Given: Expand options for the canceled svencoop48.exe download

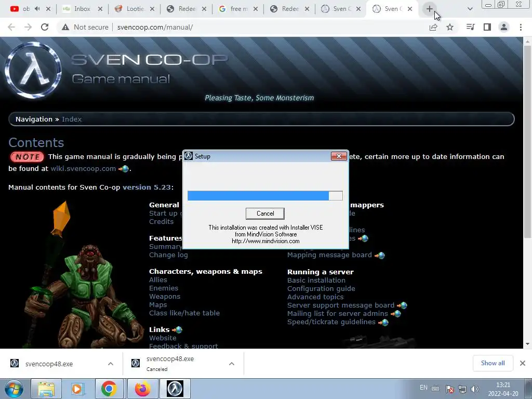Looking at the screenshot, I should pos(232,364).
